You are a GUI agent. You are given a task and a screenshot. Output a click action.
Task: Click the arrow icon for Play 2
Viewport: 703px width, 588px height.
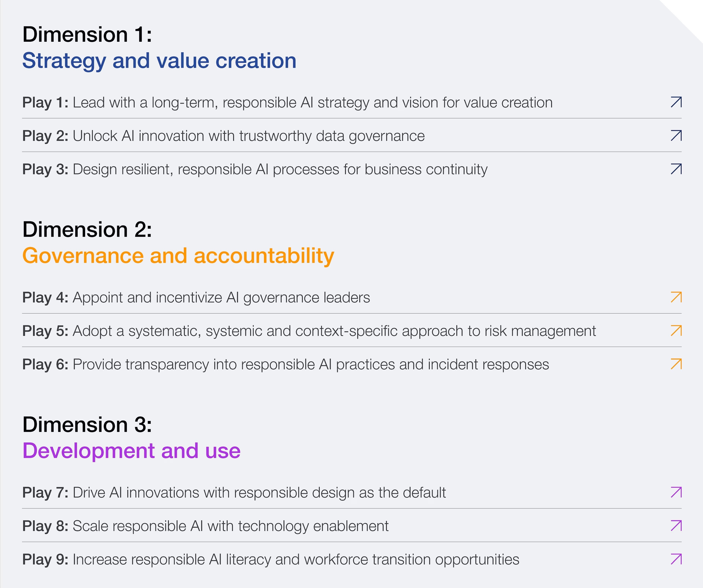tap(676, 136)
